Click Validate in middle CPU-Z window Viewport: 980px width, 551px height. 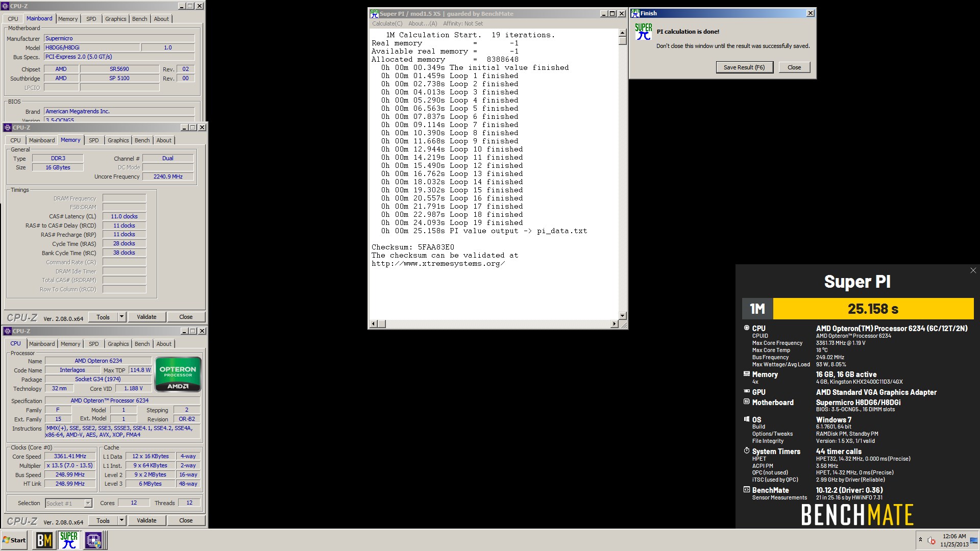pyautogui.click(x=146, y=317)
